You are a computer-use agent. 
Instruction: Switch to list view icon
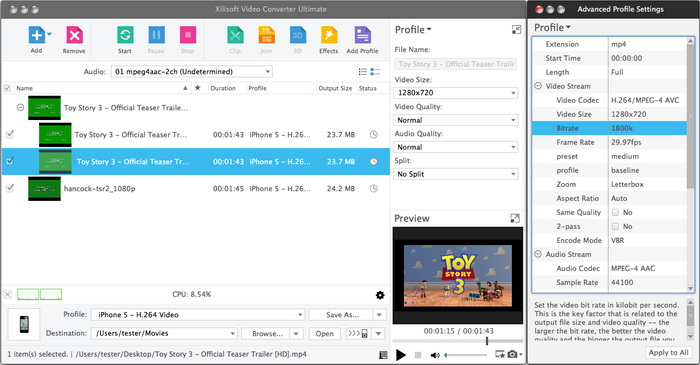363,71
